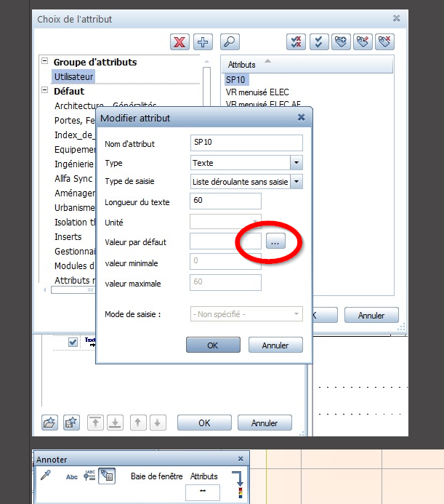Click the remove favorites tag icon
Viewport: 444px width, 504px height.
point(384,41)
